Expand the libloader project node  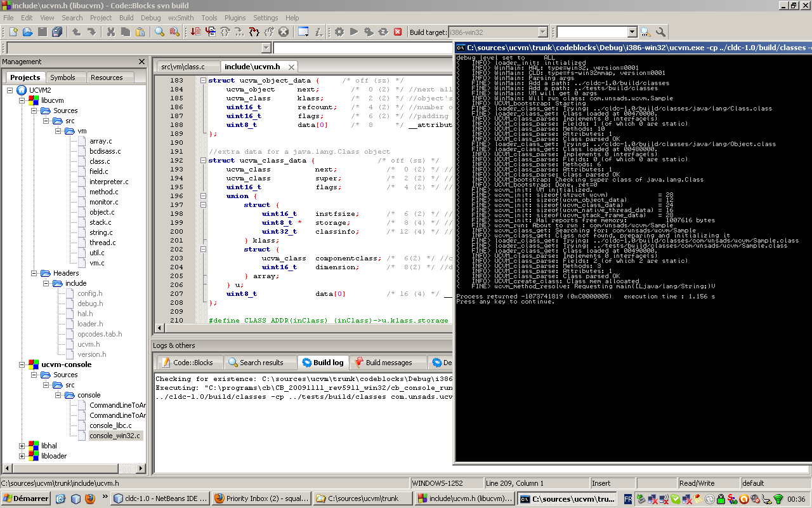[x=22, y=456]
